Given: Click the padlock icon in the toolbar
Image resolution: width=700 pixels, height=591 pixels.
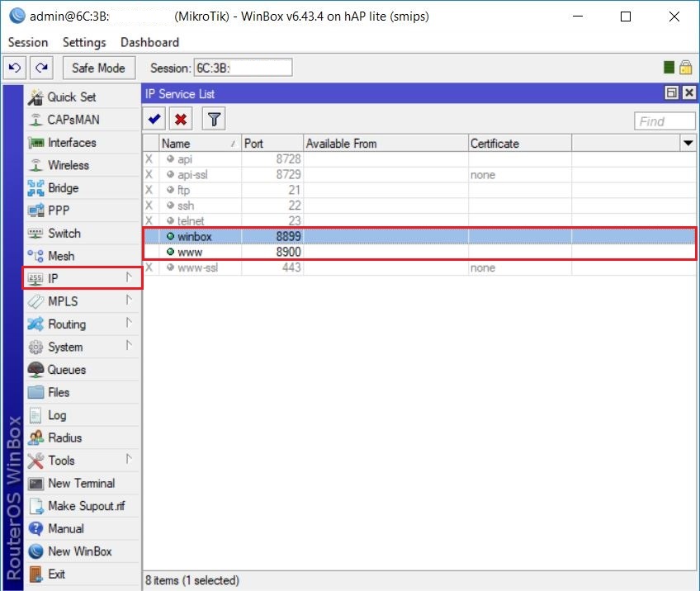Looking at the screenshot, I should 686,68.
